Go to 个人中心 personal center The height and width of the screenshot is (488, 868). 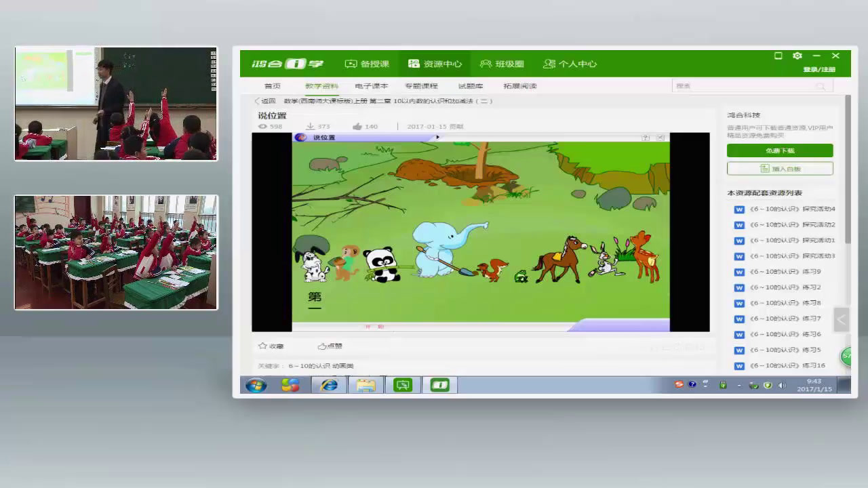(x=570, y=64)
